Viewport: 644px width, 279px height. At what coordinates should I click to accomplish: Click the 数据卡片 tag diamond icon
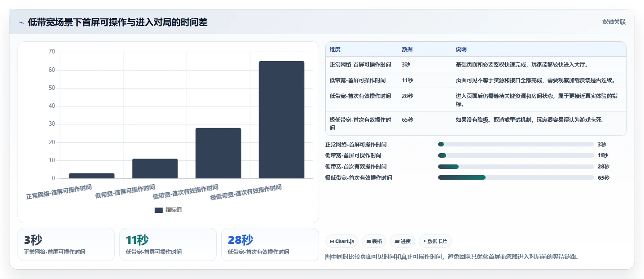425,241
